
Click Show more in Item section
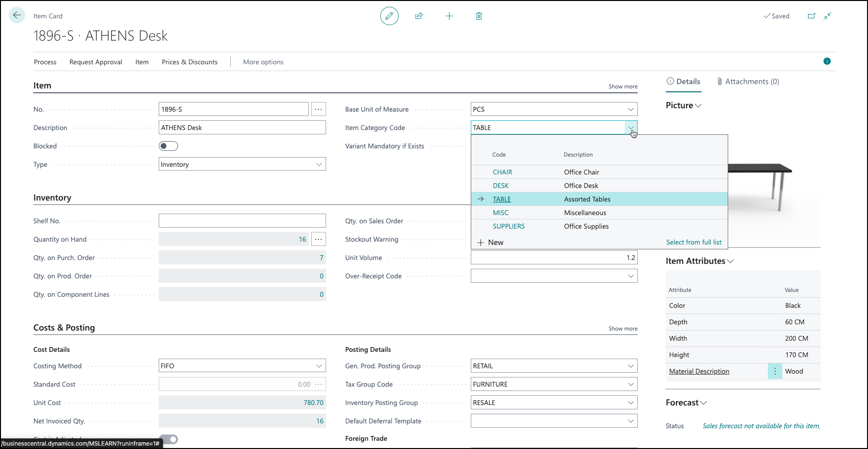[623, 87]
